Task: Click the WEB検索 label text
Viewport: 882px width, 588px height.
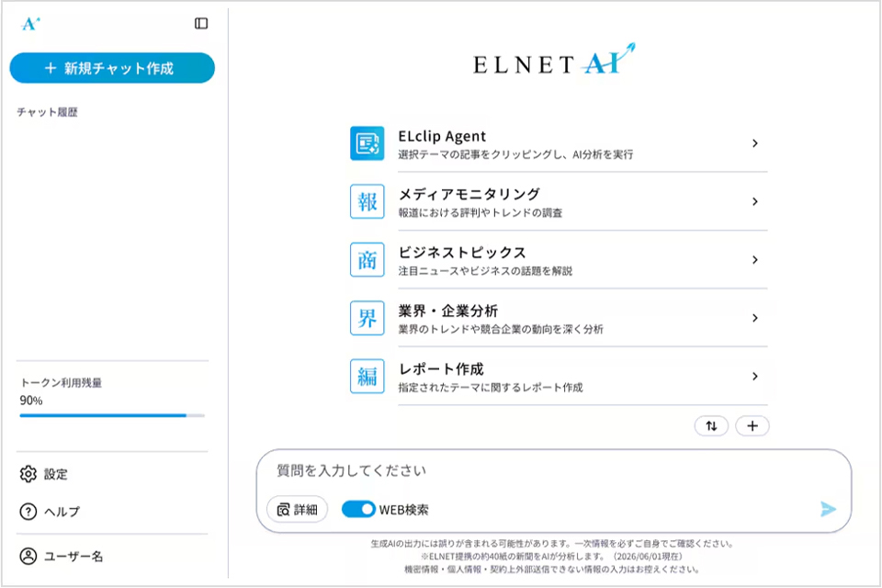Action: tap(404, 510)
